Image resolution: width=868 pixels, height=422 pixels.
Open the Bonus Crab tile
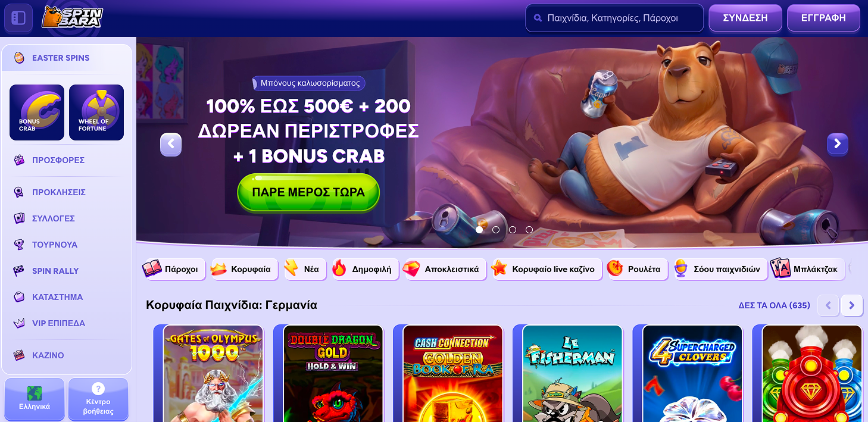click(37, 112)
